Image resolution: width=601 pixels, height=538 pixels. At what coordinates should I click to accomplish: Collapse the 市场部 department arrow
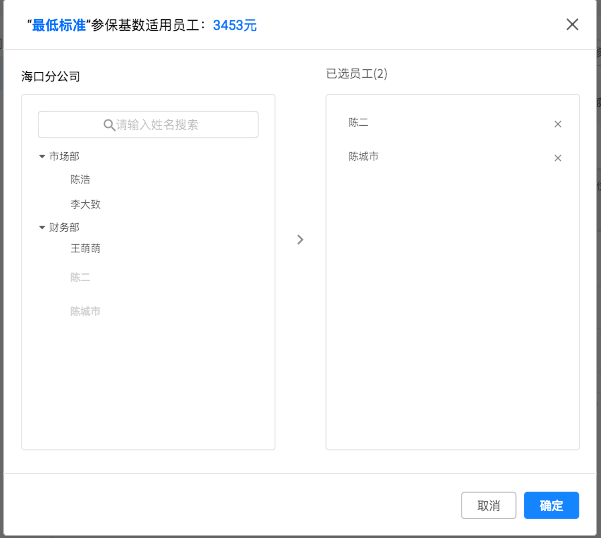(42, 157)
